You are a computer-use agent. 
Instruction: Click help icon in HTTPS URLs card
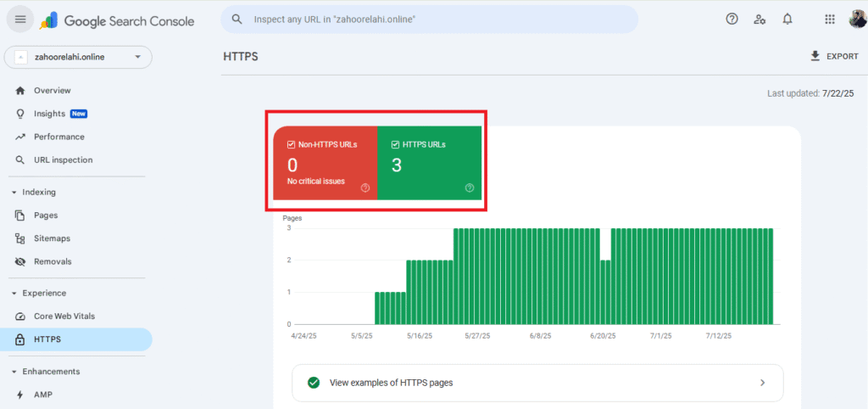470,188
